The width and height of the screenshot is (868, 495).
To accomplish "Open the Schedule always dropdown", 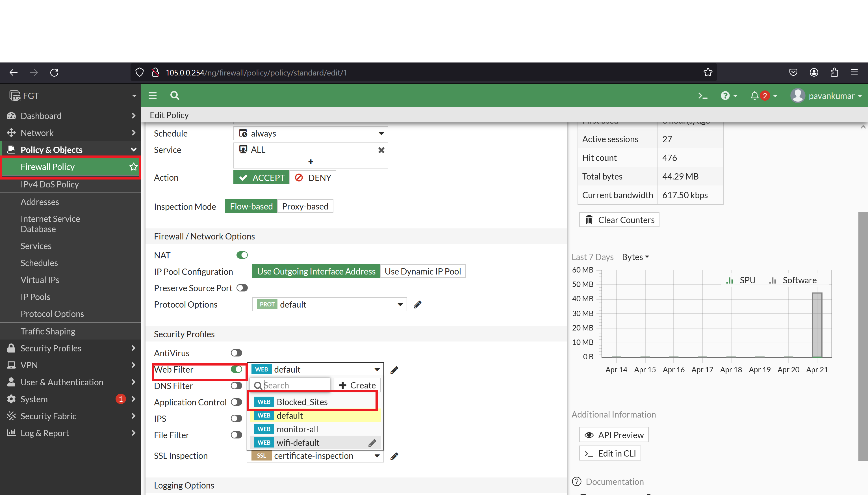I will pos(381,133).
